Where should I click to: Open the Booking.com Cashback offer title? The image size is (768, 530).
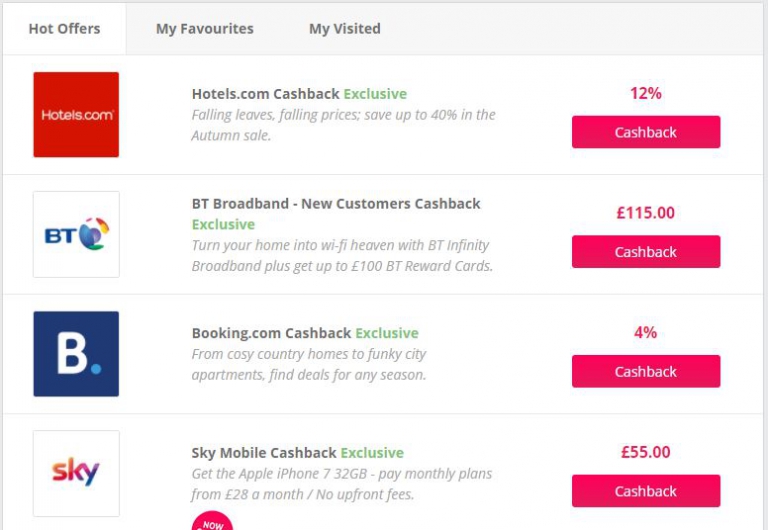pos(271,333)
